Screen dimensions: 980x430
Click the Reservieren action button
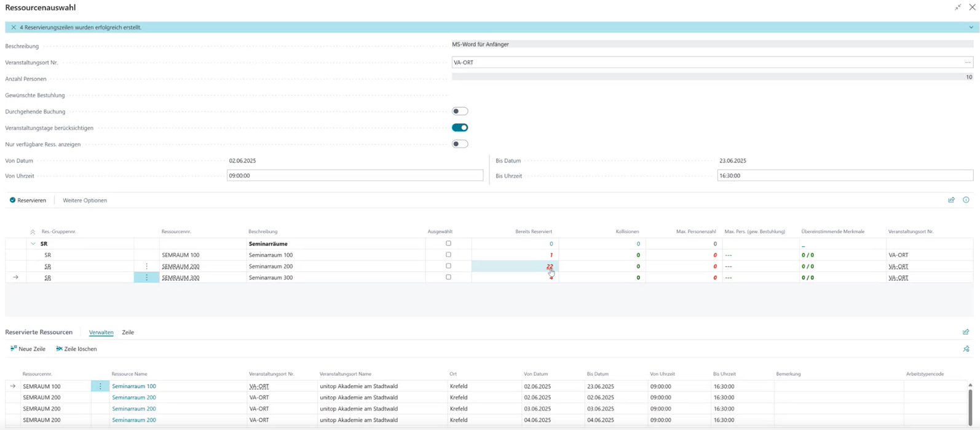point(28,201)
